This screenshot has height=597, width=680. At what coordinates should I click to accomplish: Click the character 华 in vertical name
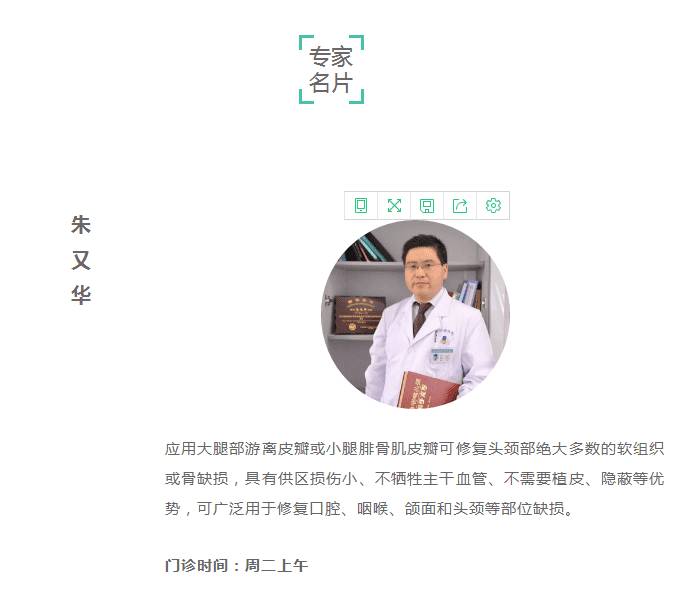[x=81, y=295]
